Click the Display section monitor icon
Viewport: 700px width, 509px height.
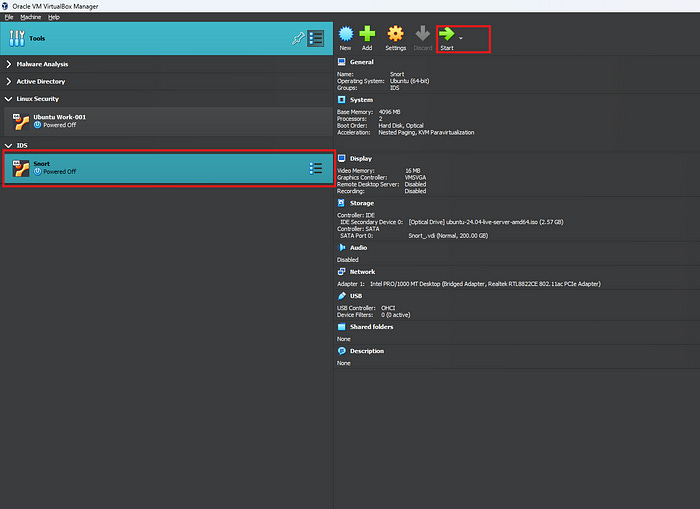(342, 159)
